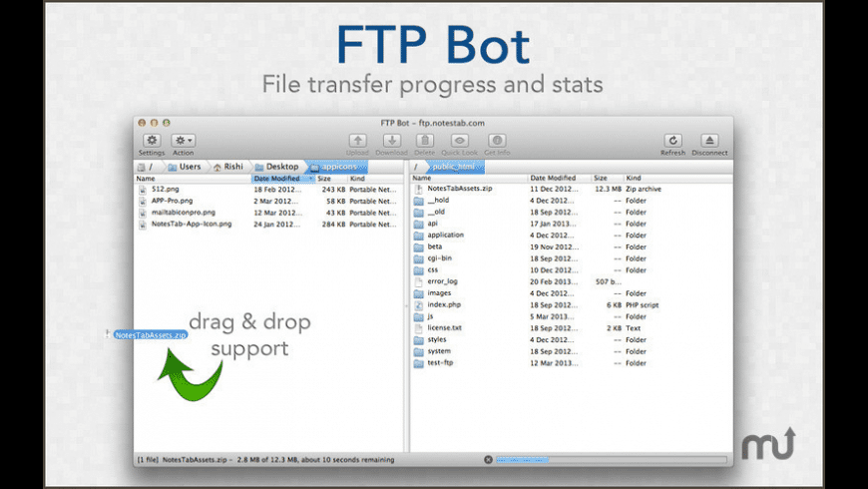868x489 pixels.
Task: Select the js folder icon
Action: (x=418, y=316)
